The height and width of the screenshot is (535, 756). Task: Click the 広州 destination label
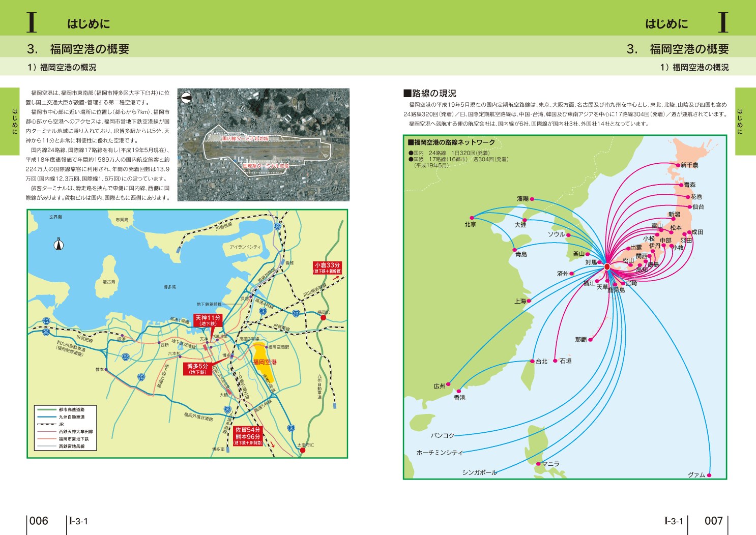pyautogui.click(x=440, y=386)
